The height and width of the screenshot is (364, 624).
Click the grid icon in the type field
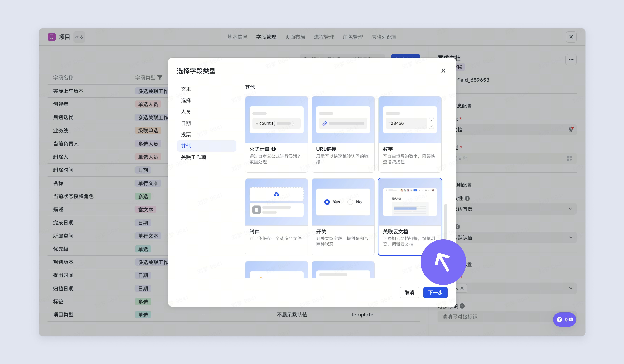(569, 158)
